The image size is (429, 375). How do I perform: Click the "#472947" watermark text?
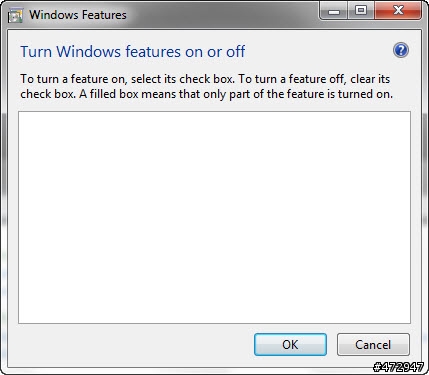(398, 367)
